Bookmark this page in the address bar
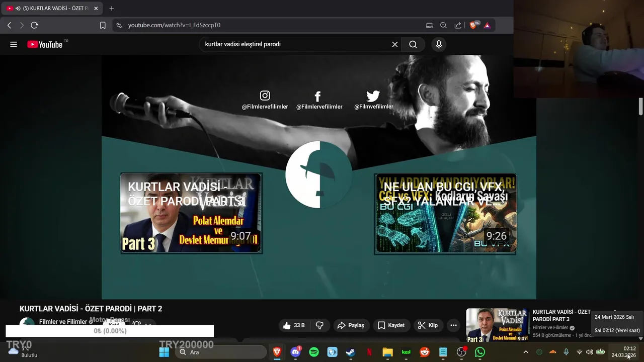 (103, 25)
